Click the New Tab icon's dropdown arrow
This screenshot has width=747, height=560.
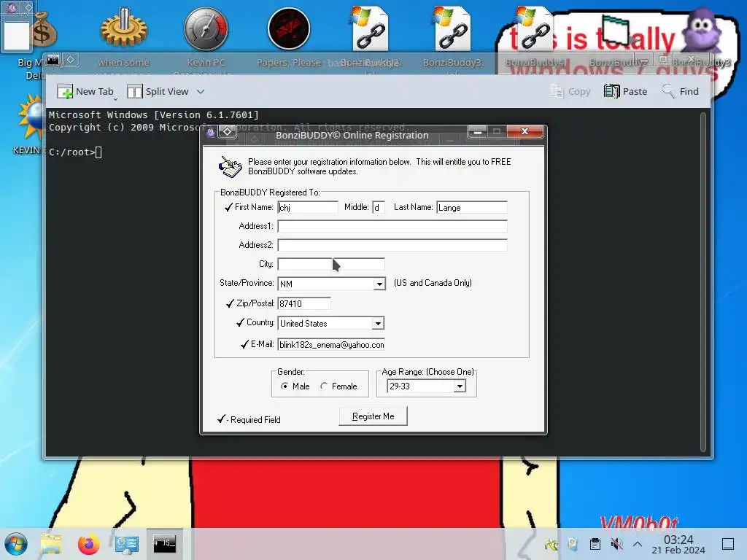[116, 99]
